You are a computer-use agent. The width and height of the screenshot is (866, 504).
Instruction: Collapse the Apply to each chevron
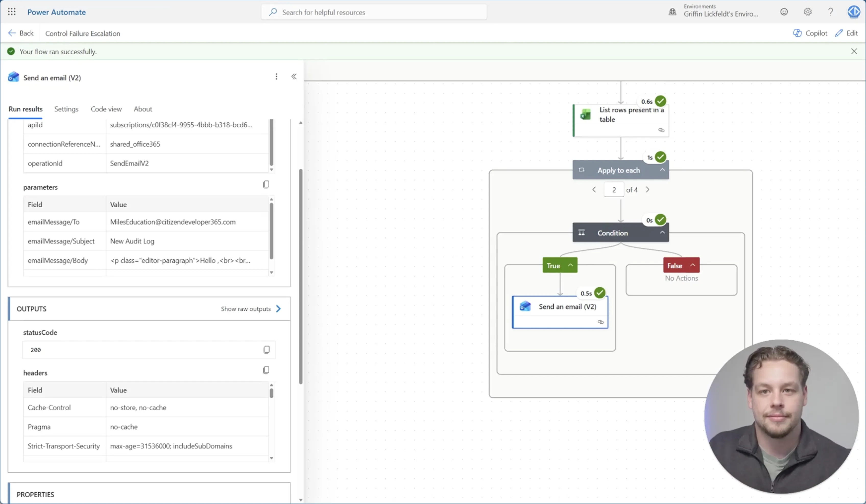pyautogui.click(x=662, y=170)
